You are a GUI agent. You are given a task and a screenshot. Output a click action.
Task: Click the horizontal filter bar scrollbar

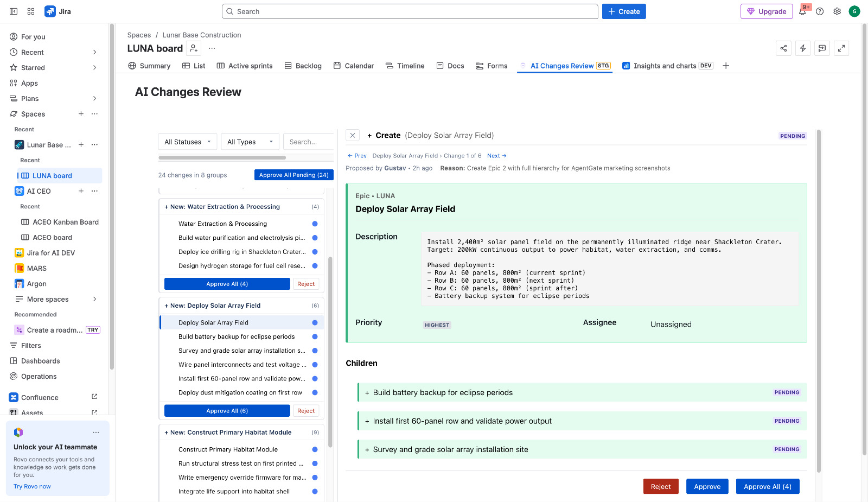[x=222, y=158]
